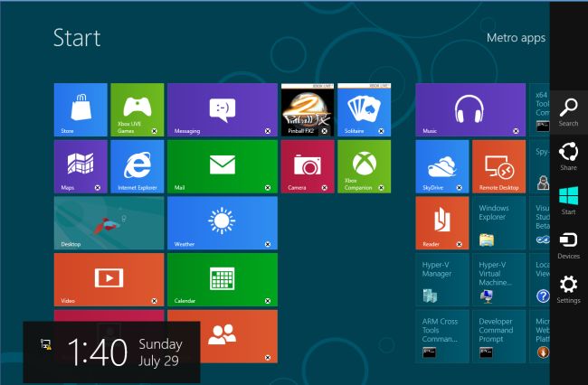The image size is (588, 385).
Task: Open the Solitaire tile
Action: tap(365, 109)
